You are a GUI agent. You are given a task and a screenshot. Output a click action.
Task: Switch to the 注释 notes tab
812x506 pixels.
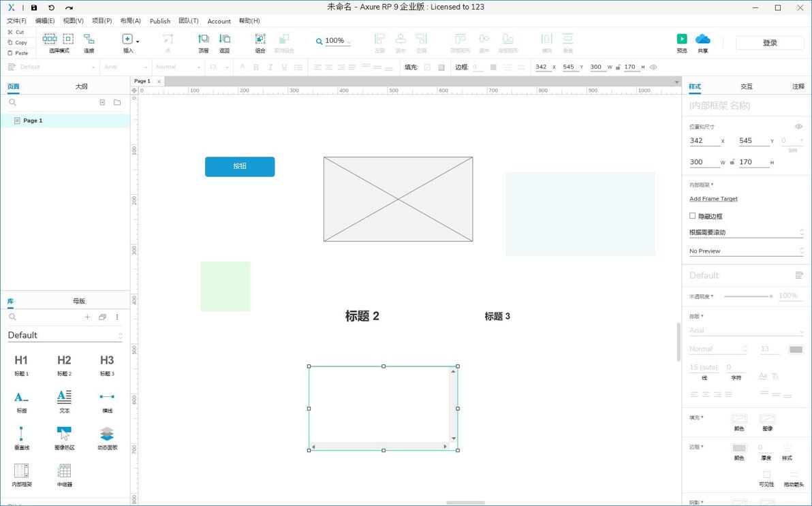coord(798,86)
